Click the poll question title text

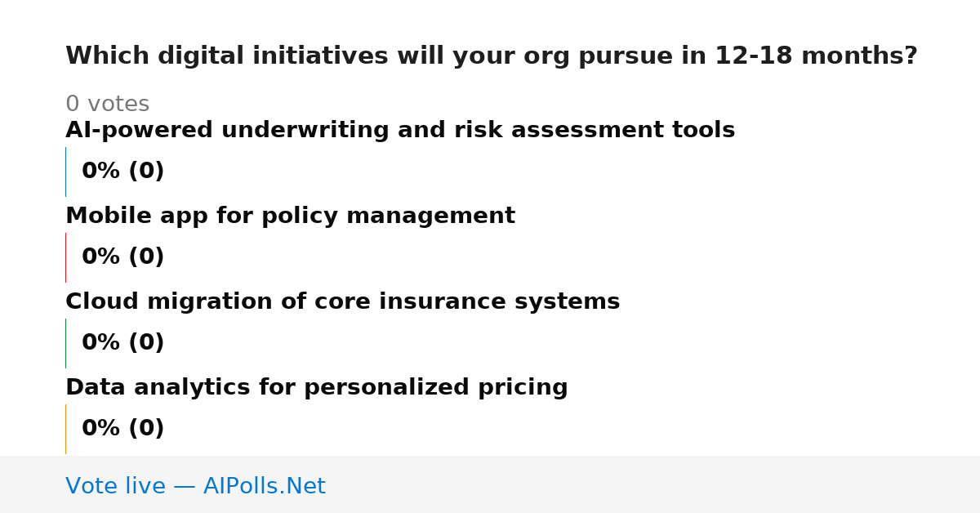point(492,56)
